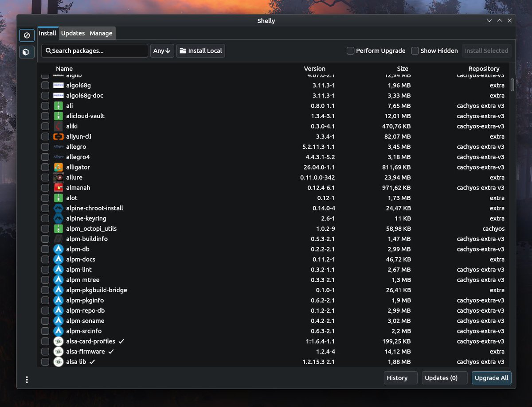
Task: Check the box for alpm-mtree
Action: 45,280
